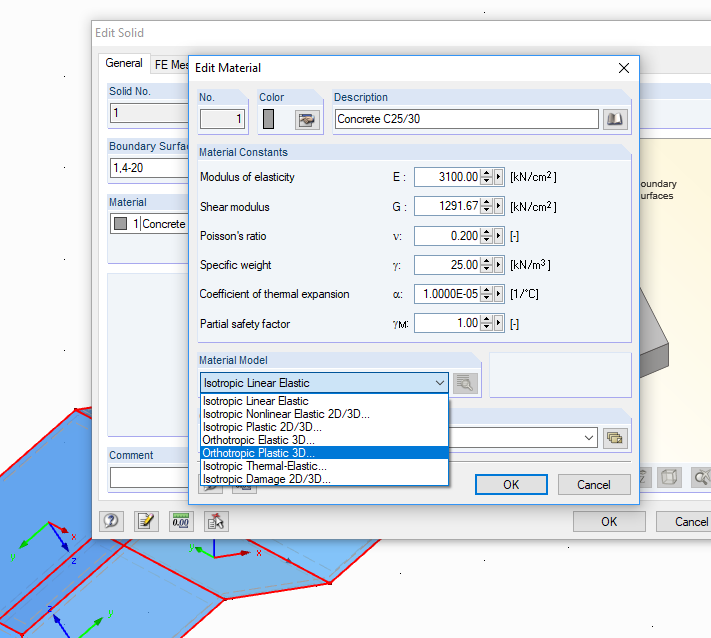Viewport: 711px width, 638px height.
Task: Choose Isotropic Plastic 2D/3D model
Action: [324, 427]
